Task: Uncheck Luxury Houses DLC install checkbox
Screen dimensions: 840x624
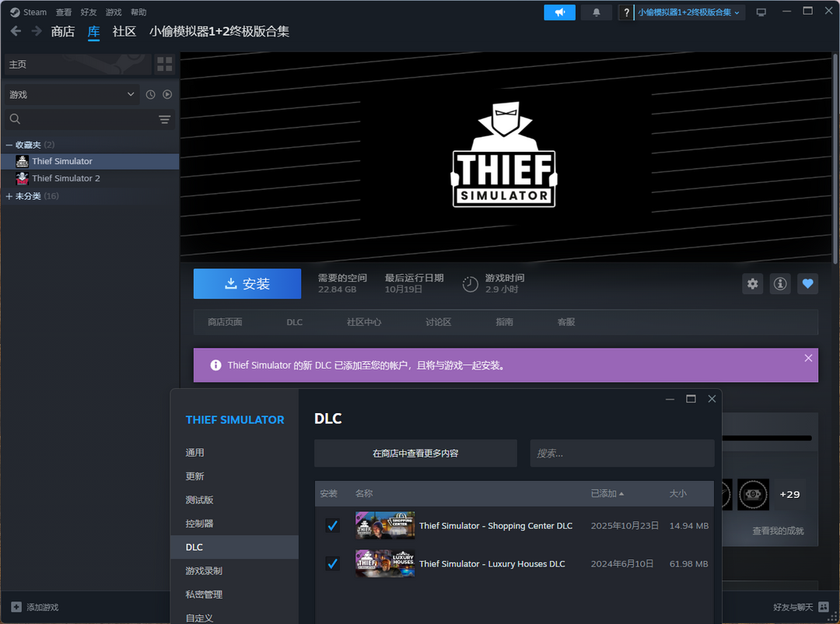Action: (332, 563)
